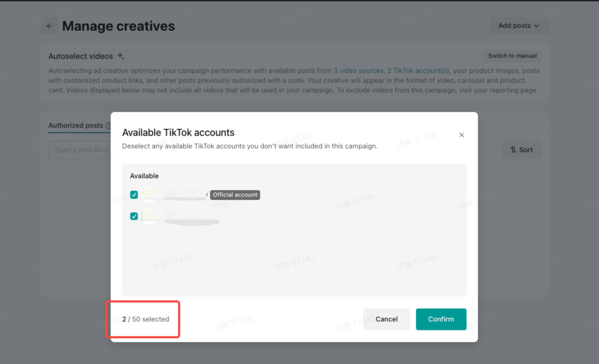
Task: Click the Sort arrows icon
Action: click(513, 150)
